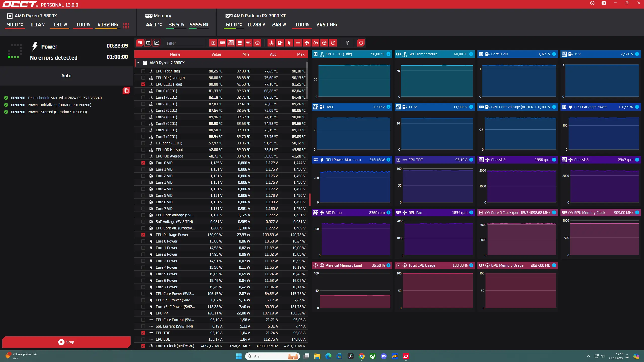Check the L3 Cache (CCD1) checkbox
Screen dimensions: 644x362
[x=143, y=143]
